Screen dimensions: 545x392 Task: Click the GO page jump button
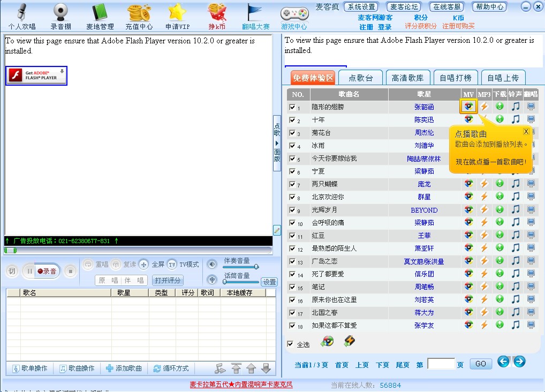pyautogui.click(x=480, y=364)
